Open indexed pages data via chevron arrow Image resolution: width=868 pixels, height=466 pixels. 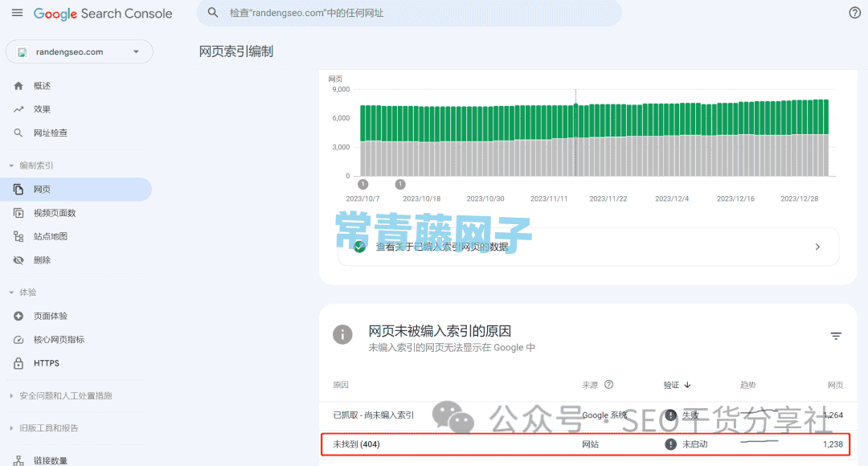pos(817,247)
